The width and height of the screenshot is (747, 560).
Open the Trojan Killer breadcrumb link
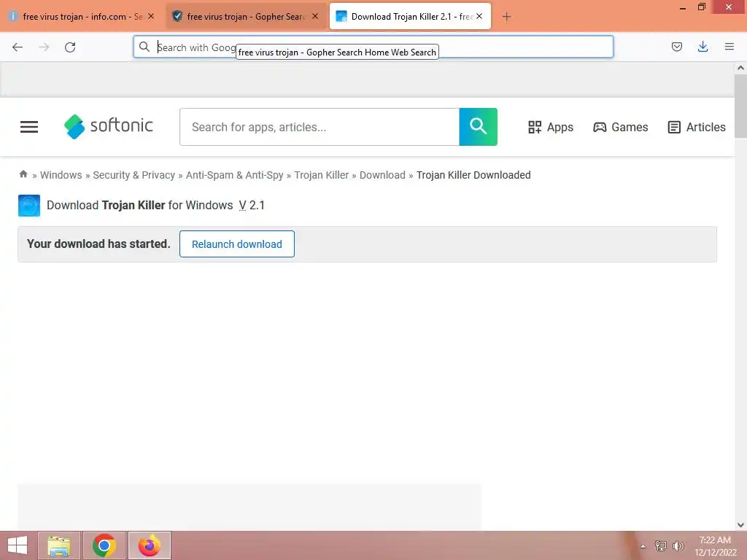coord(322,175)
